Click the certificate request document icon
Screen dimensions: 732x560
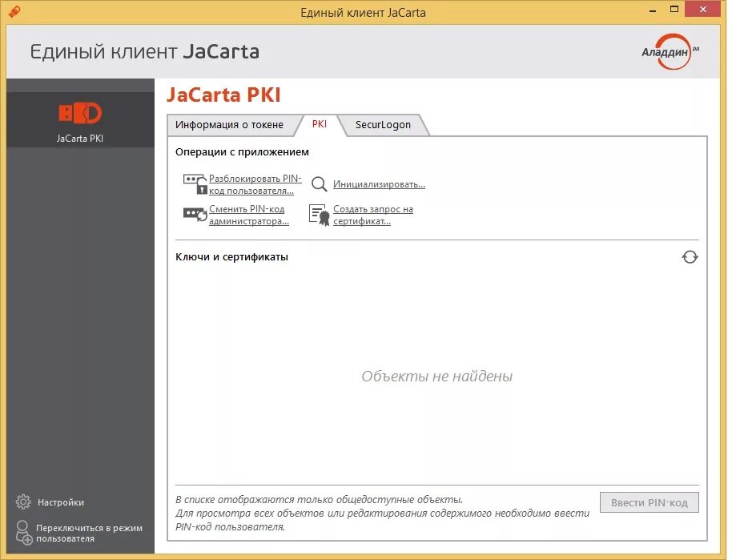(320, 215)
